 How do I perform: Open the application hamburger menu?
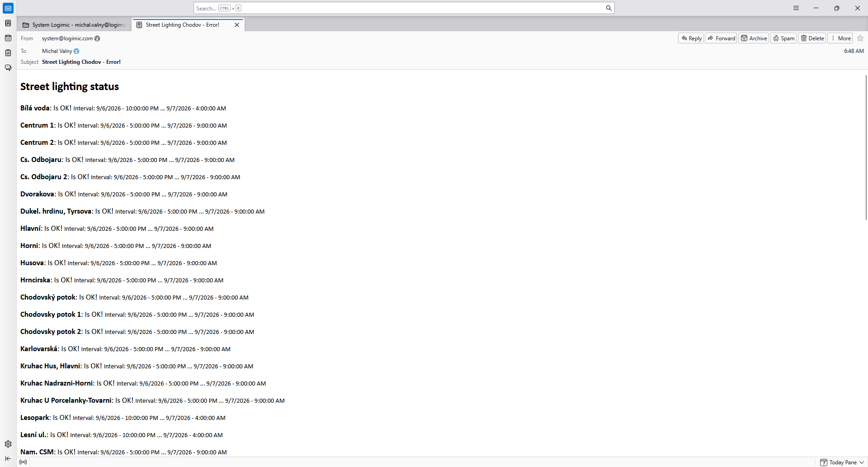pyautogui.click(x=796, y=8)
